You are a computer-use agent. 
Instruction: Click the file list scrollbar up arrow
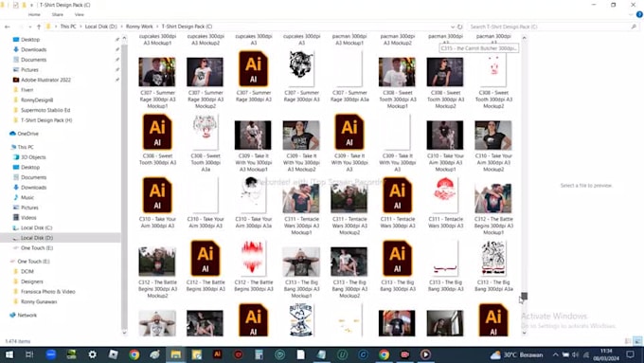tap(524, 38)
